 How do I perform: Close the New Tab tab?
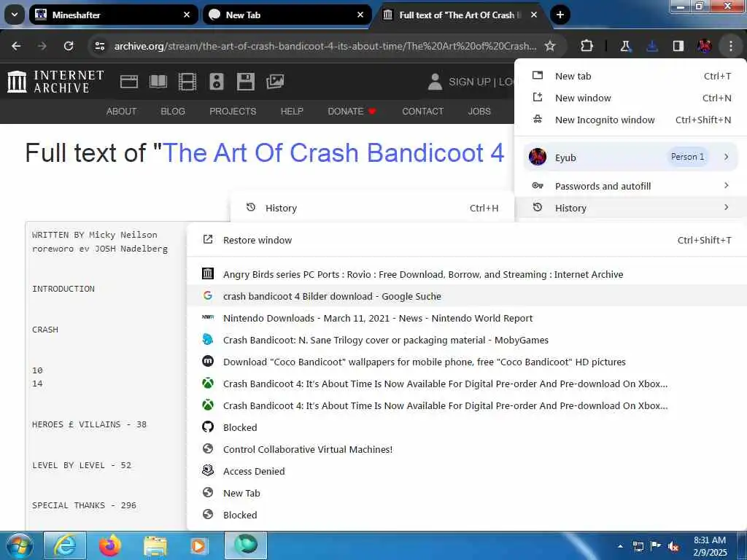tap(360, 15)
